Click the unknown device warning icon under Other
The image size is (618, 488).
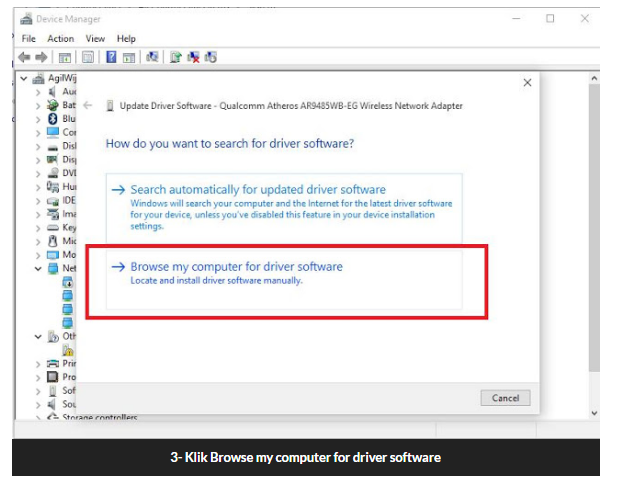(x=68, y=350)
